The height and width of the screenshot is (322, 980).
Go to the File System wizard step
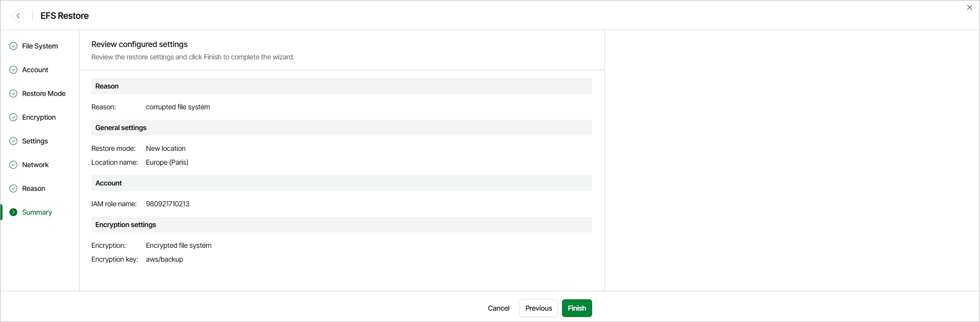(x=40, y=46)
